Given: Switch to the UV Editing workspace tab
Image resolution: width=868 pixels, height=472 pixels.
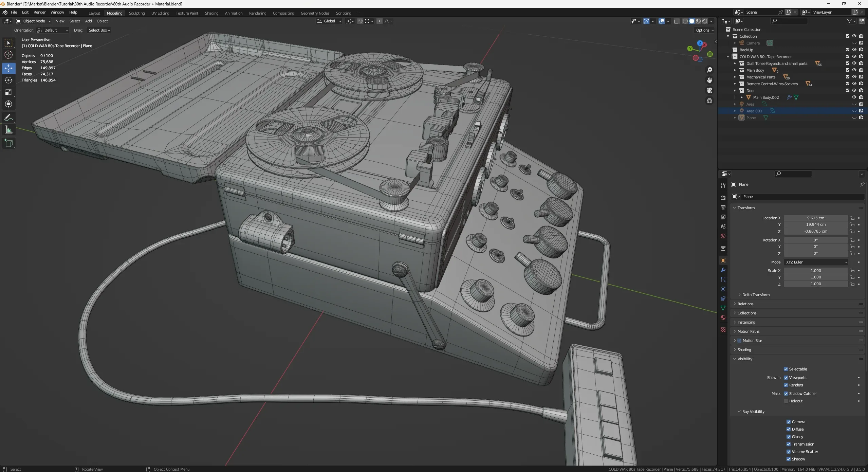Looking at the screenshot, I should (160, 13).
